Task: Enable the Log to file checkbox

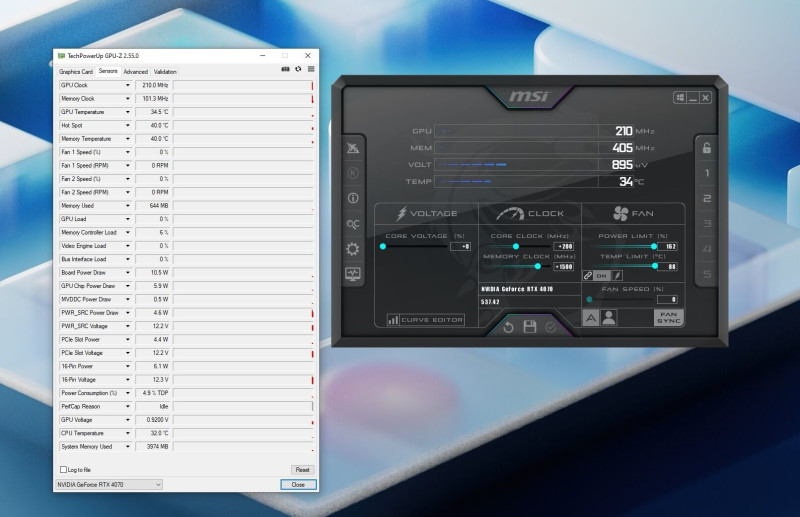Action: [x=64, y=470]
